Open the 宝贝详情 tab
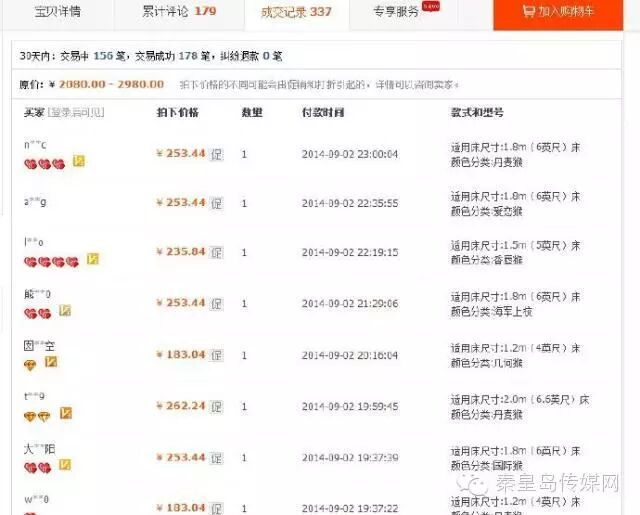The image size is (640, 515). [58, 12]
